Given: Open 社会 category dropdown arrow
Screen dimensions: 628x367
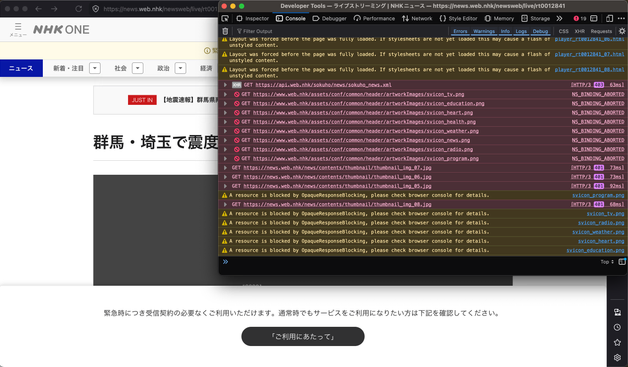Looking at the screenshot, I should click(138, 68).
